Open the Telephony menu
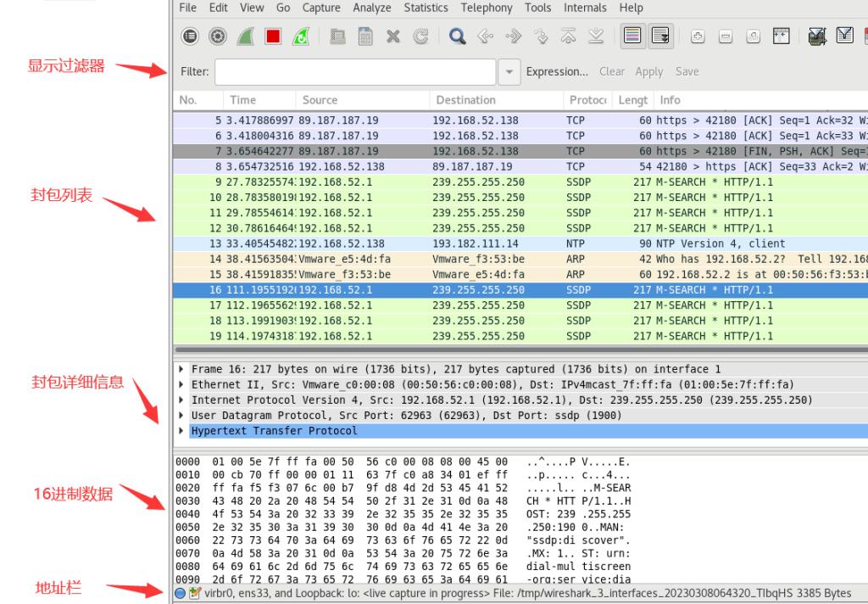The image size is (868, 604). [x=487, y=8]
